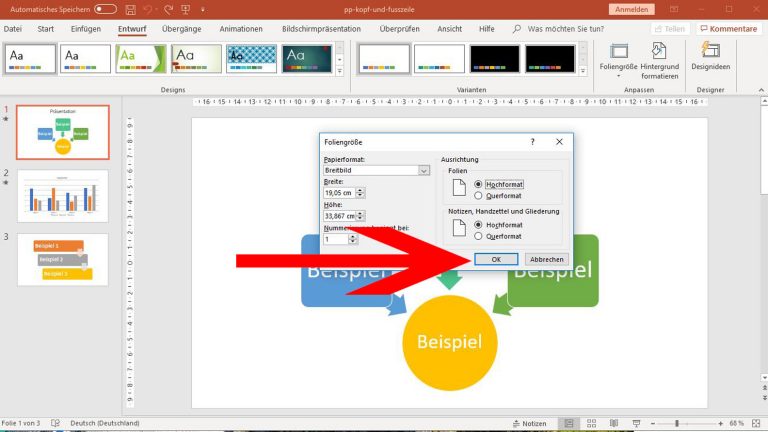Switch to Übergänge tab
The height and width of the screenshot is (432, 768).
click(182, 29)
